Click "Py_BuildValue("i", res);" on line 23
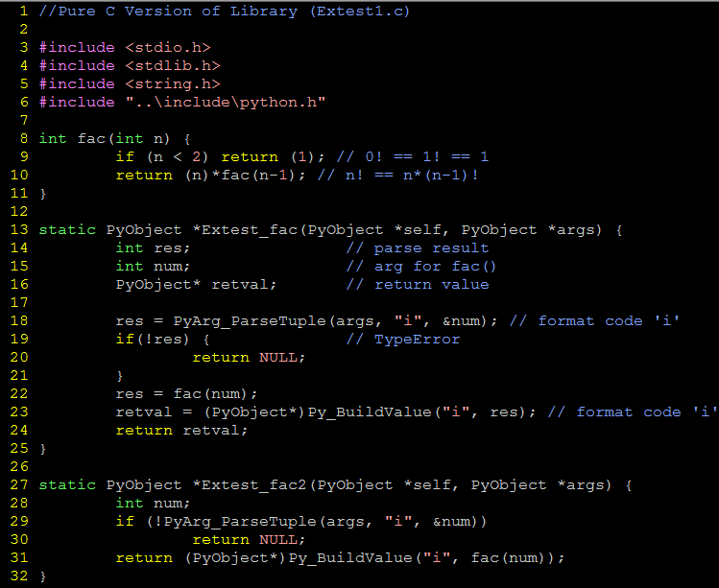This screenshot has height=588, width=719. pyautogui.click(x=421, y=412)
